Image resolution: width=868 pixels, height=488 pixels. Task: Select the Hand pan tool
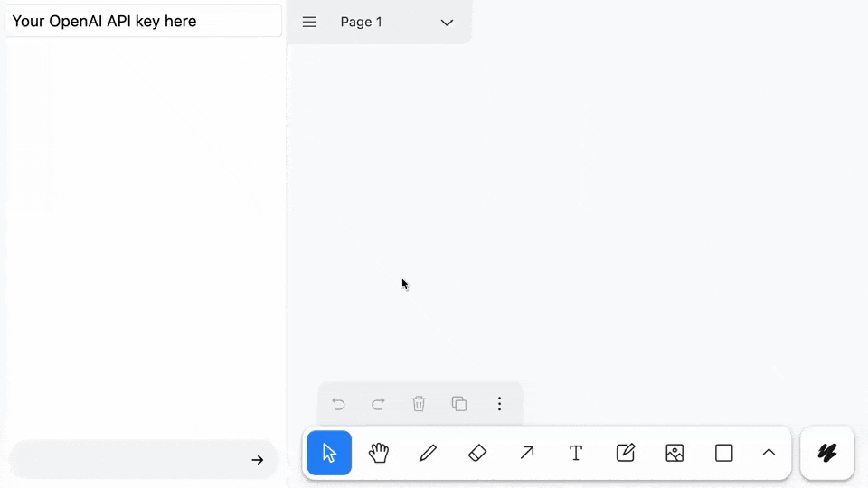(379, 453)
